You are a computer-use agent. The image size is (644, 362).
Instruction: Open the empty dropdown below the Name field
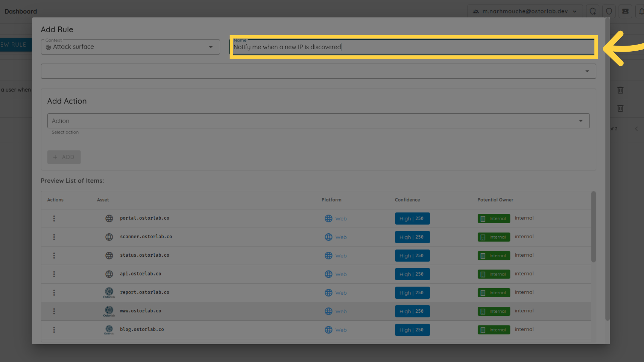tap(318, 71)
